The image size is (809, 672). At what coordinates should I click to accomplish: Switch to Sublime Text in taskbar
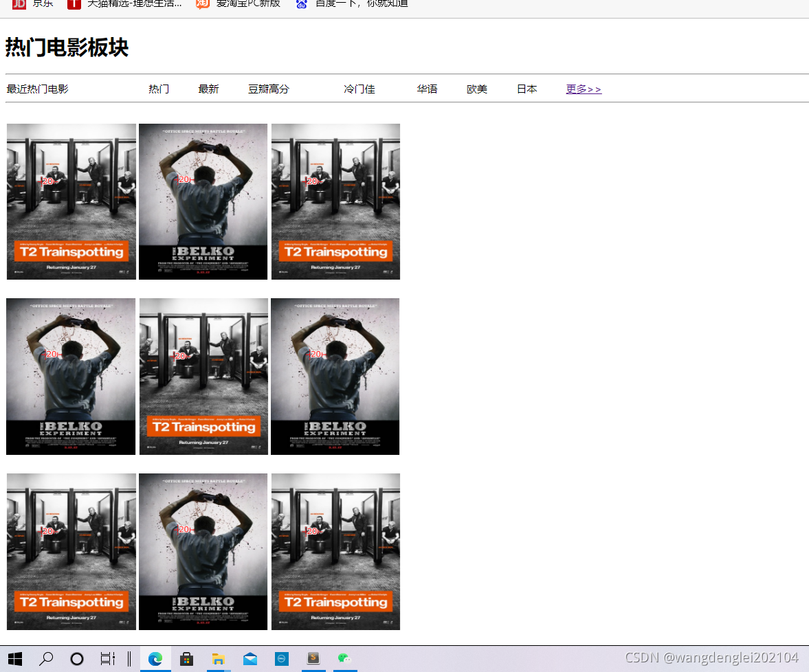coord(313,658)
